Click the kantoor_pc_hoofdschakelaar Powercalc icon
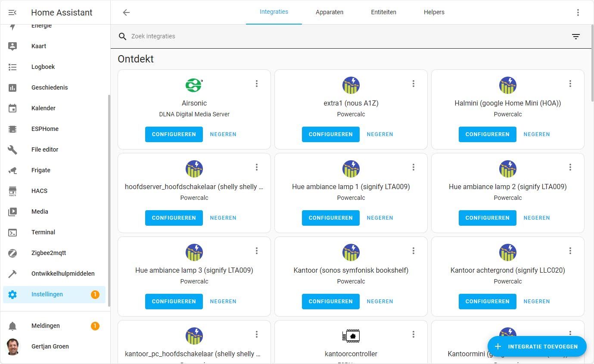This screenshot has width=594, height=364. point(194,336)
